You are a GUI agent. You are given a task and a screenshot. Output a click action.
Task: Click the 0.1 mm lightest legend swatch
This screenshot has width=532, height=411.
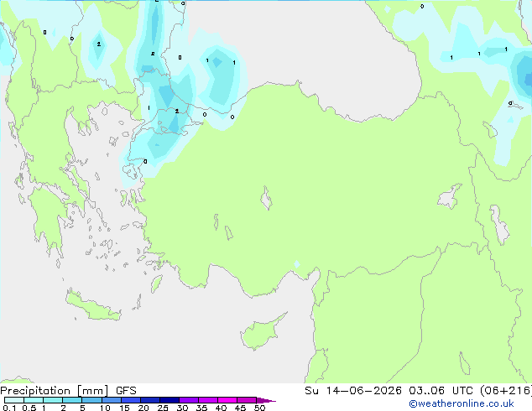point(14,400)
